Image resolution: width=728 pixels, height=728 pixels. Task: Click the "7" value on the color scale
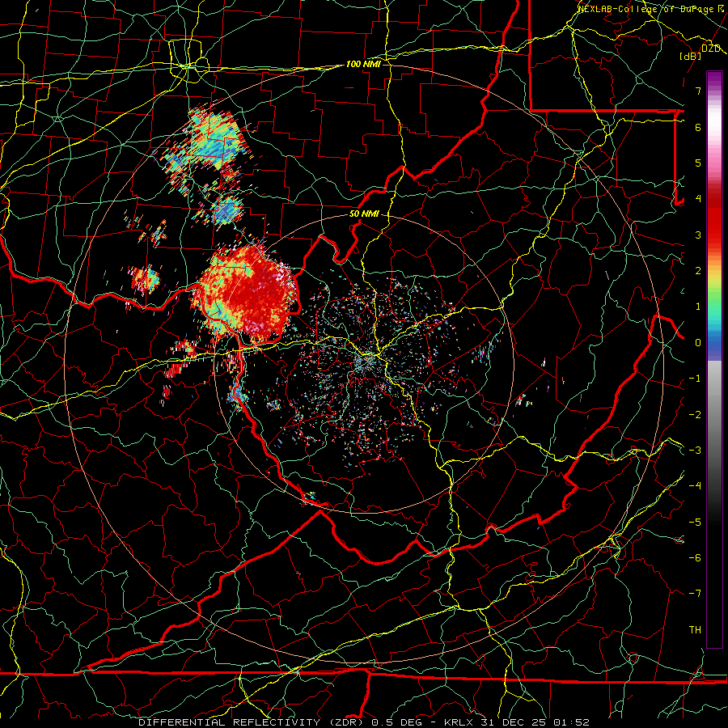(x=698, y=91)
